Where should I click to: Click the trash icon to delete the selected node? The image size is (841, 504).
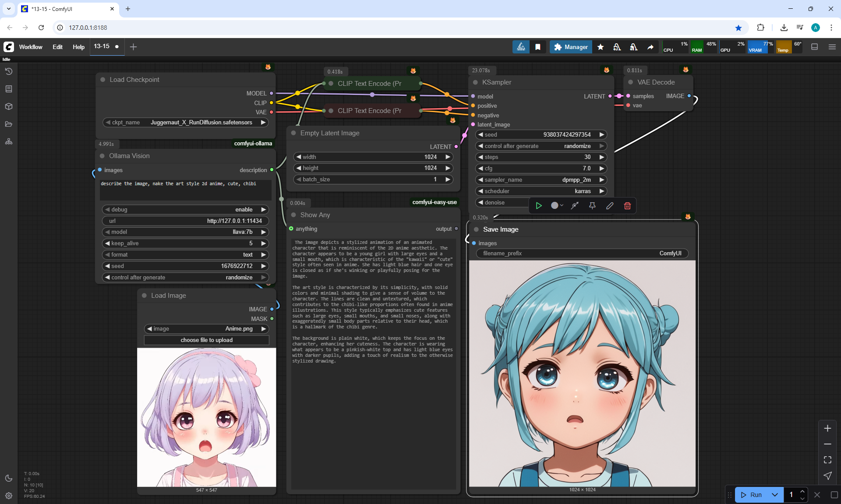click(x=627, y=206)
